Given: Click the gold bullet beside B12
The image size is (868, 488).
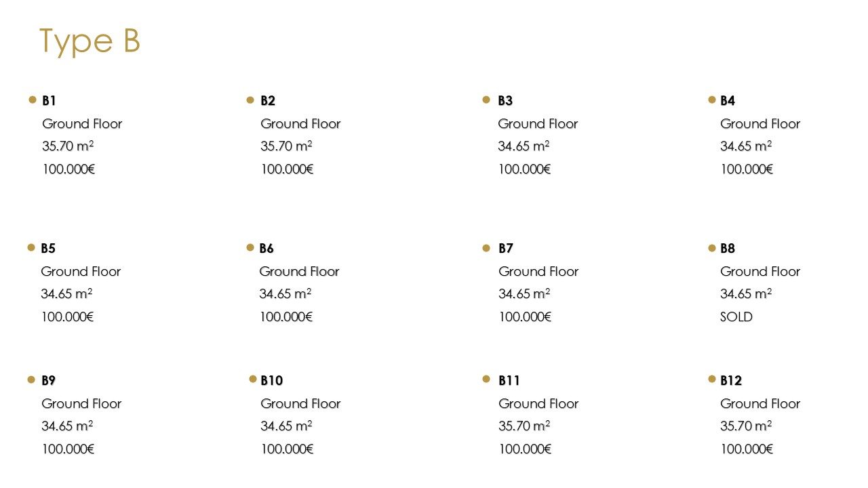Looking at the screenshot, I should point(712,379).
